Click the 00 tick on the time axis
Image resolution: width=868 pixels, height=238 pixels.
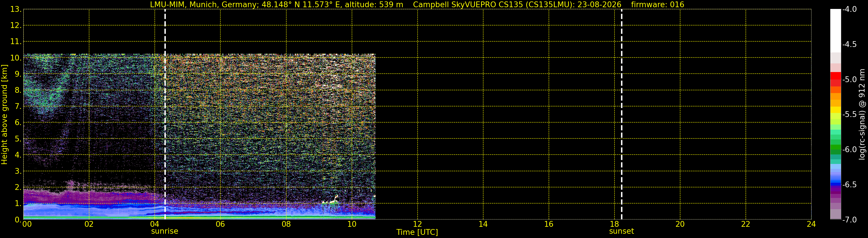27,224
